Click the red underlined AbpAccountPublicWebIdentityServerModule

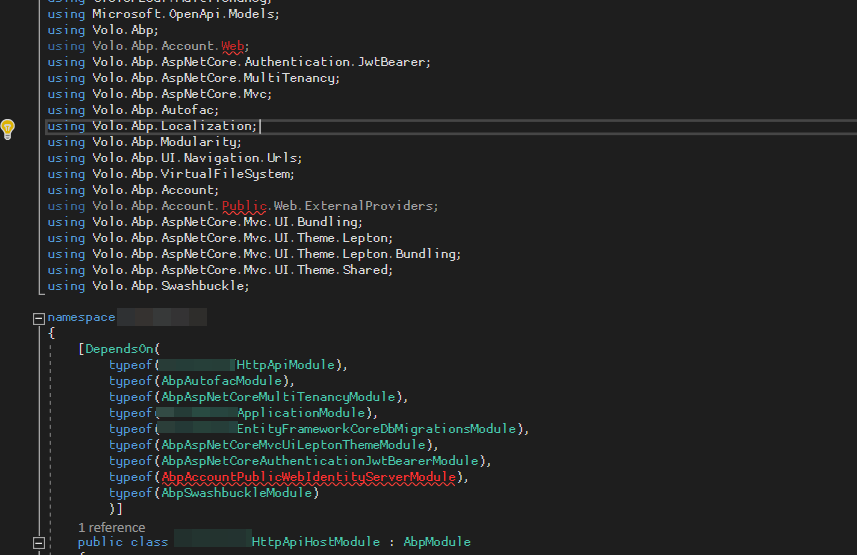coord(308,477)
